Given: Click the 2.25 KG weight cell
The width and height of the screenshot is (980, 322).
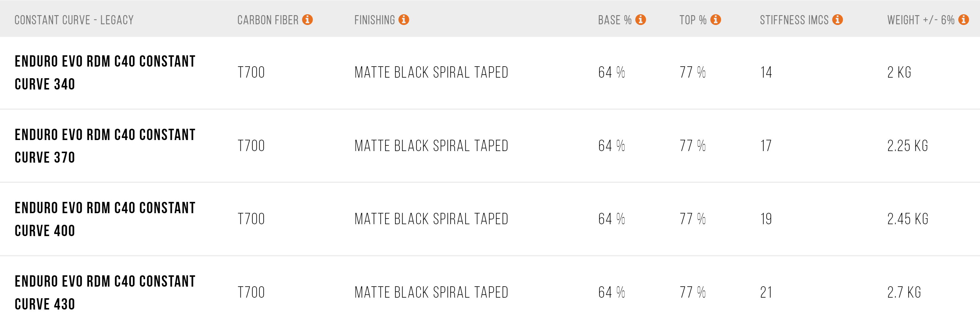Looking at the screenshot, I should (x=908, y=146).
